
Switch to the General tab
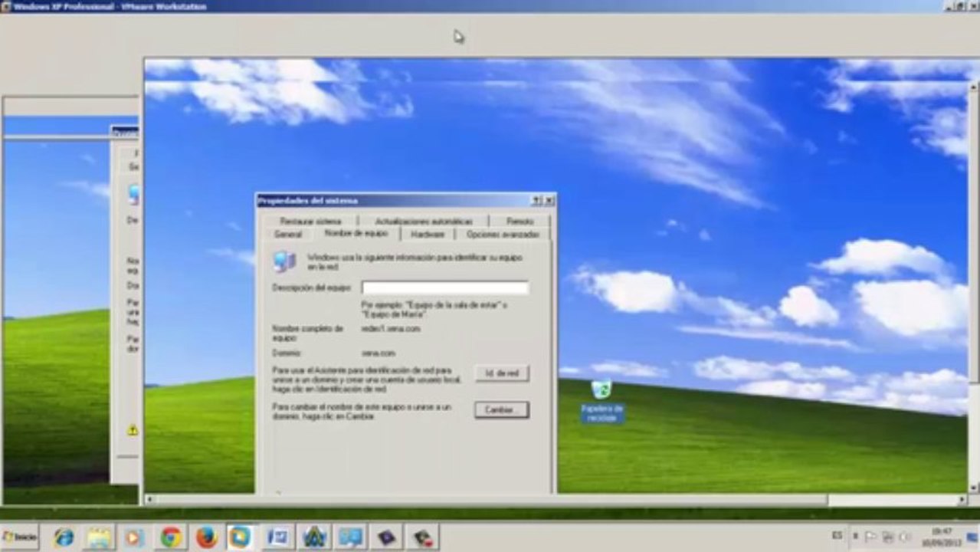click(288, 234)
